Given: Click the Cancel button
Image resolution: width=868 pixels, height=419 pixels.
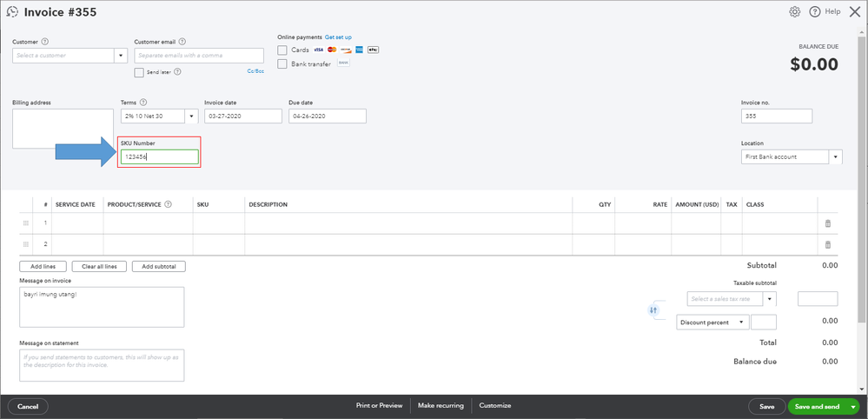Looking at the screenshot, I should (x=28, y=406).
